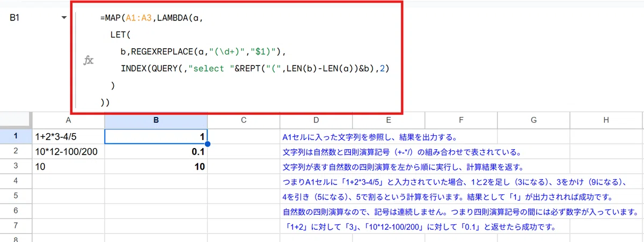
Task: Select column E header
Action: coord(389,121)
